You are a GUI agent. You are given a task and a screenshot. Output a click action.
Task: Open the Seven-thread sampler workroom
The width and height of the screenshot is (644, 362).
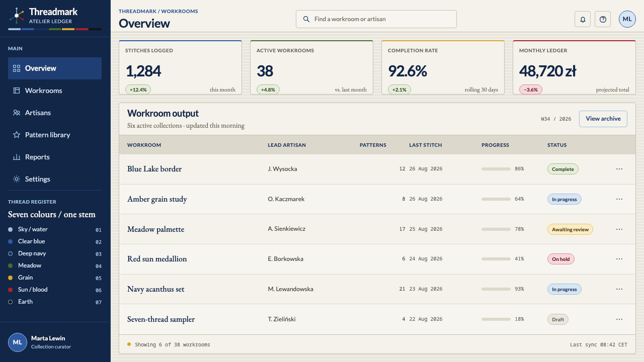coord(161,319)
